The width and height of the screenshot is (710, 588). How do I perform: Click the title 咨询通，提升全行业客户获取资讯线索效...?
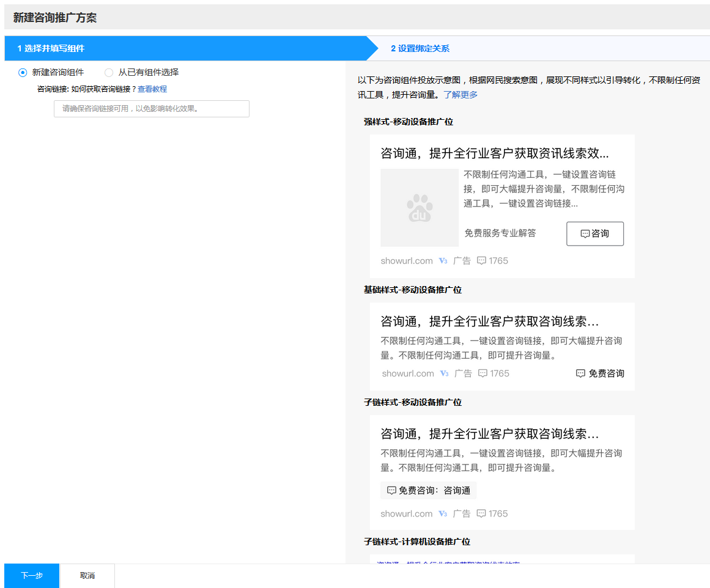click(x=495, y=153)
